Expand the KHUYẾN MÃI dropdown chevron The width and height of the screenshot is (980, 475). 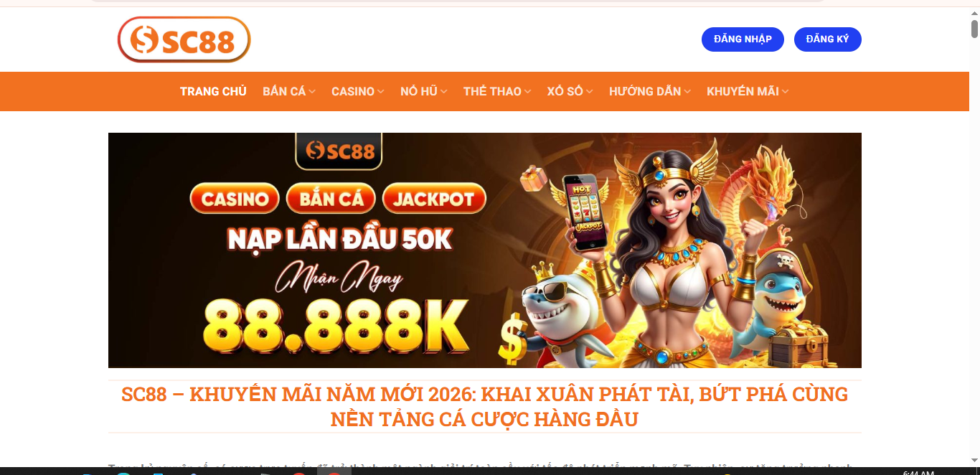coord(786,92)
